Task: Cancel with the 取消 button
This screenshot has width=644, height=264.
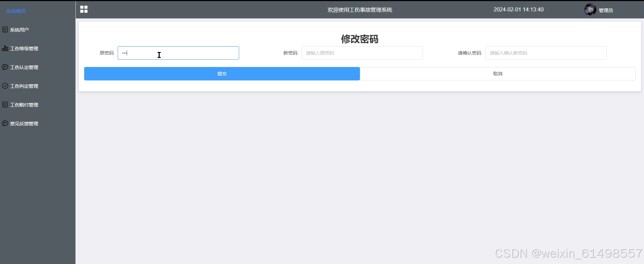Action: coord(498,74)
